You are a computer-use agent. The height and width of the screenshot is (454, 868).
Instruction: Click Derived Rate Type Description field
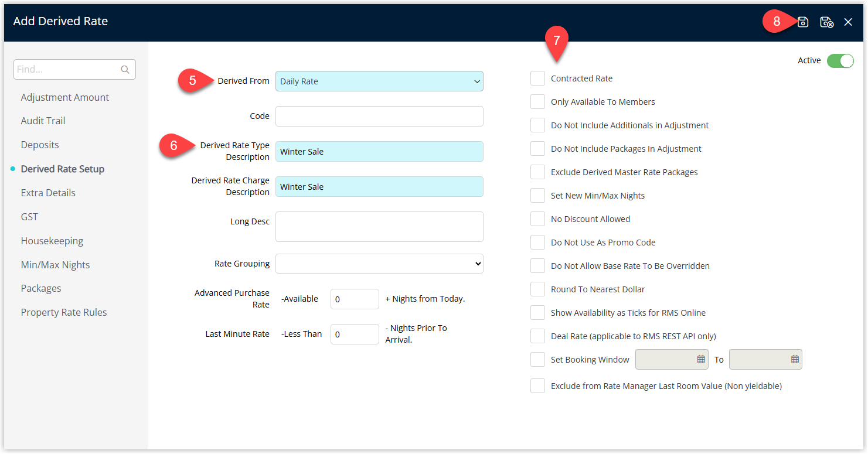(x=379, y=151)
